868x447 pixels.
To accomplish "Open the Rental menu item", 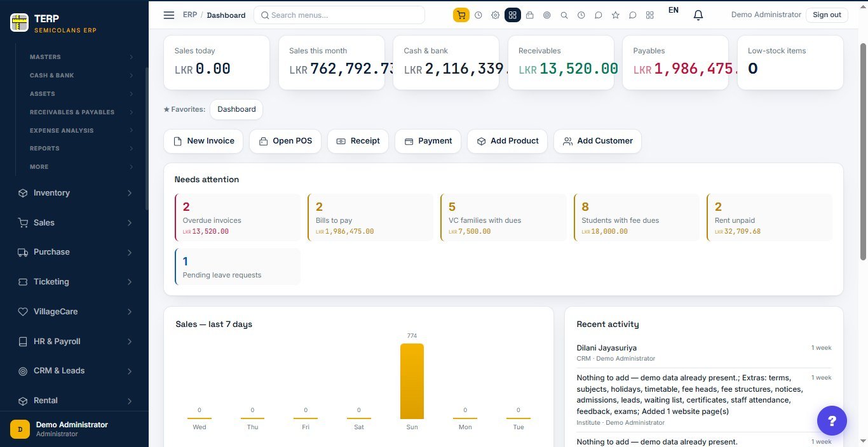I will click(x=75, y=401).
